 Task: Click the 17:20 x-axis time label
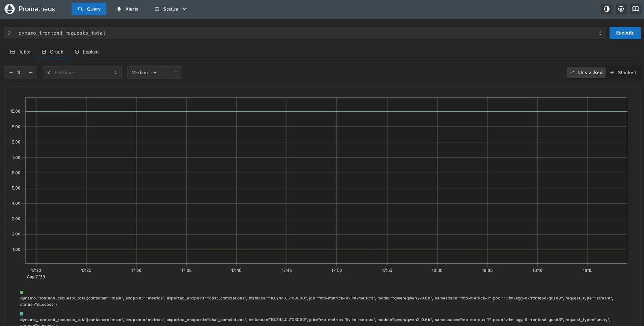pyautogui.click(x=36, y=270)
